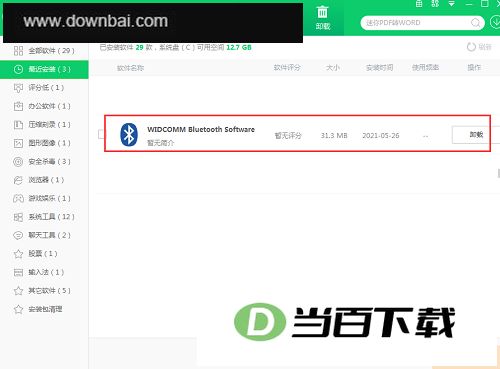Click the grid-shaped icon in title bar
The height and width of the screenshot is (369, 500).
(x=419, y=4)
